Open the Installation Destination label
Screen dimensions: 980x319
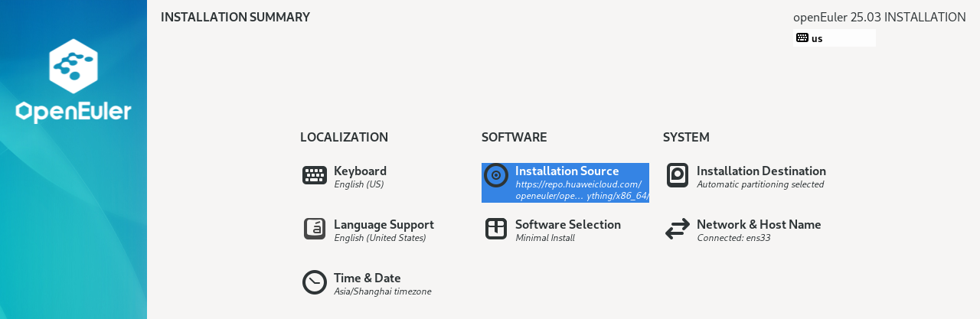(x=761, y=171)
